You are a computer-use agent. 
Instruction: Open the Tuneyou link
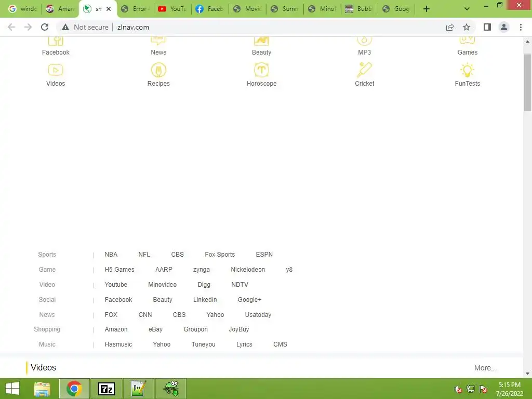coord(203,344)
